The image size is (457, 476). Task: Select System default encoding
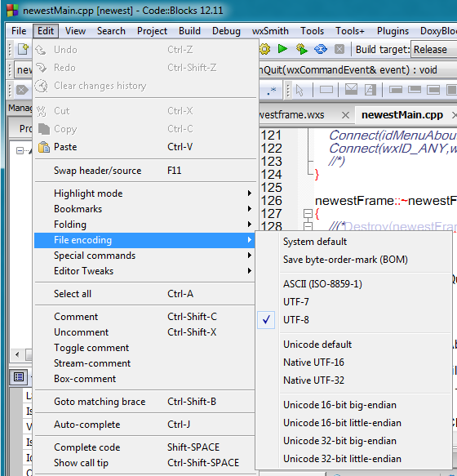pos(353,242)
